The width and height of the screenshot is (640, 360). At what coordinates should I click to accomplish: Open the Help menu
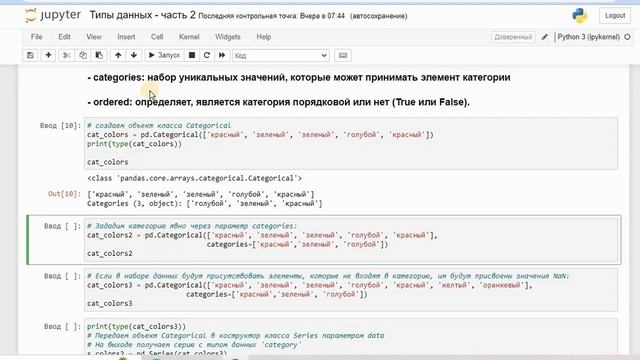click(264, 37)
